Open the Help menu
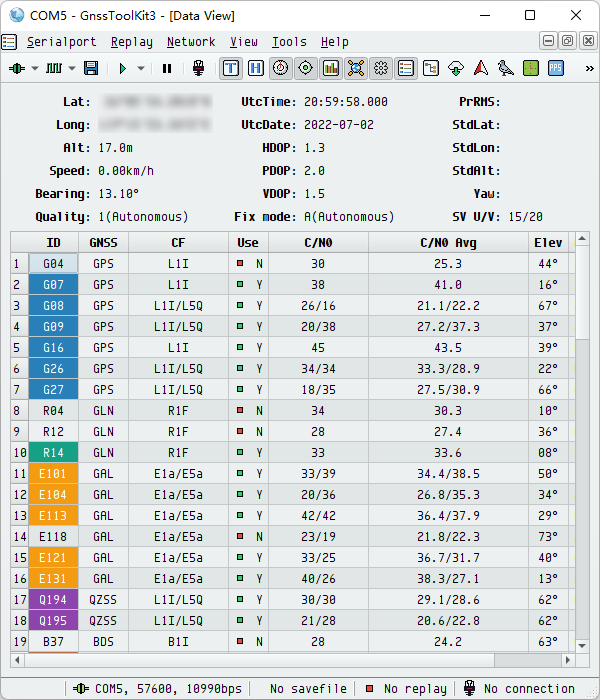This screenshot has width=600, height=700. pos(335,42)
